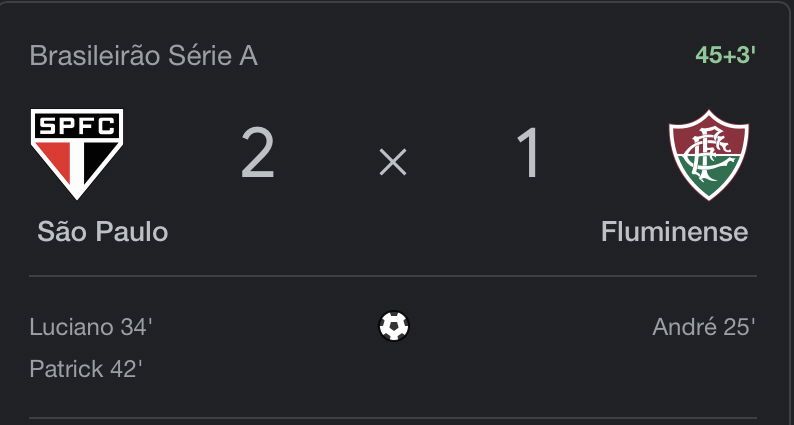Open Luciano 34' goal entry
Image resolution: width=794 pixels, height=425 pixels.
(91, 327)
